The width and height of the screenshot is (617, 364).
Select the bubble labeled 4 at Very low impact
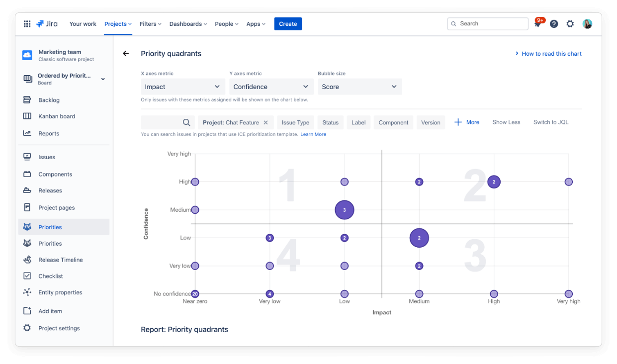[269, 294]
